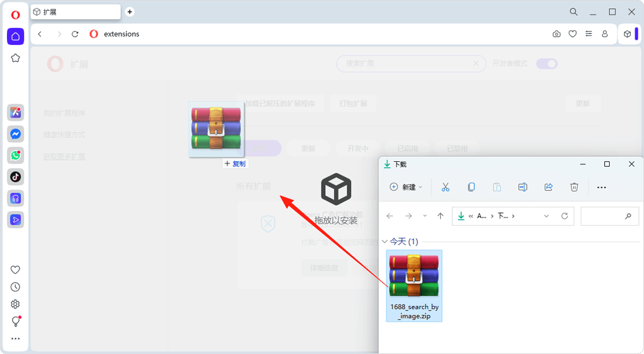Click the Share icon in Explorer toolbar

pos(548,187)
